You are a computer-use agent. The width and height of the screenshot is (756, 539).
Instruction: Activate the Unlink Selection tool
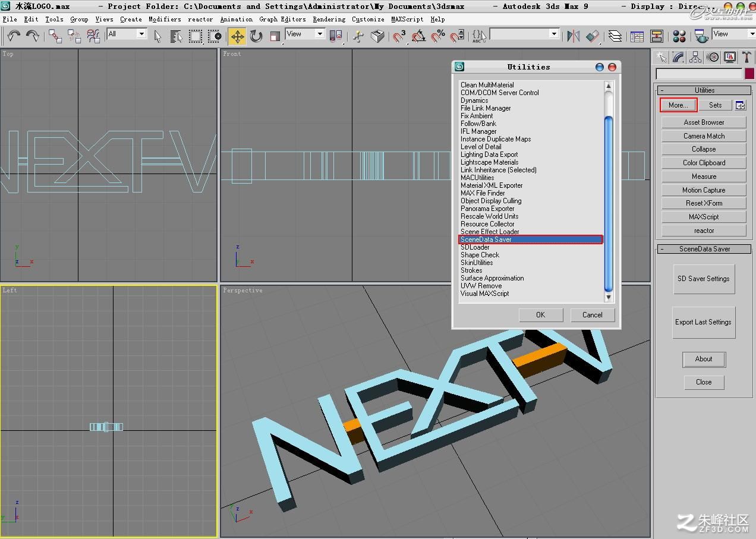coord(74,36)
